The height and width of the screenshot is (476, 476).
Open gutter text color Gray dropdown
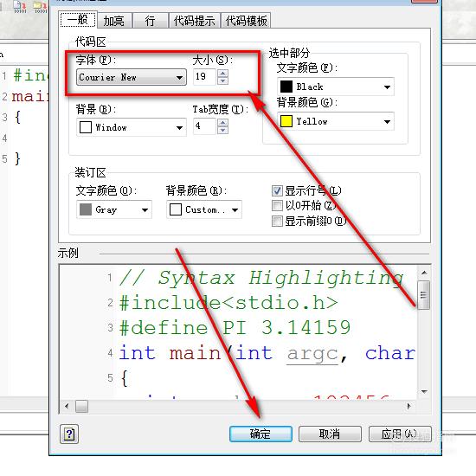[x=114, y=209]
